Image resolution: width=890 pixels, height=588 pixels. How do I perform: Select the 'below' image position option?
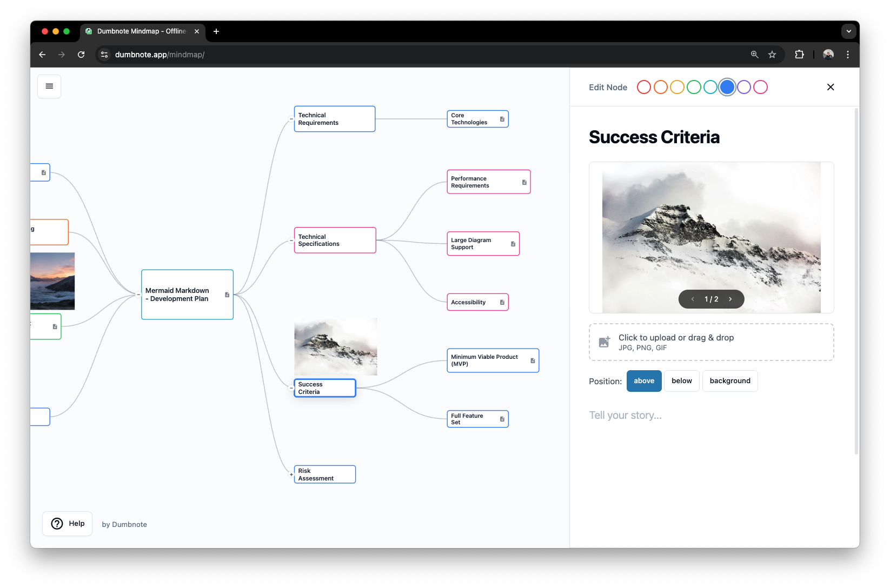coord(681,381)
